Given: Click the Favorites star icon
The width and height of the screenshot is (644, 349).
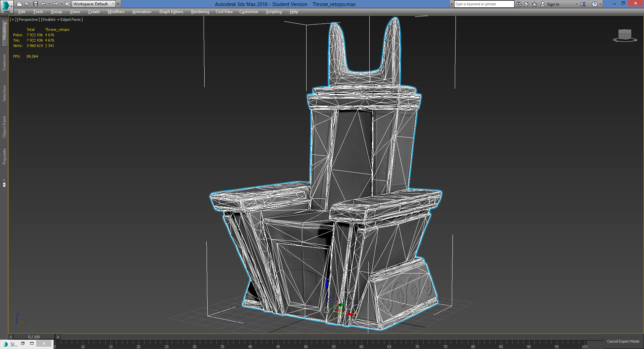Looking at the screenshot, I should 534,4.
